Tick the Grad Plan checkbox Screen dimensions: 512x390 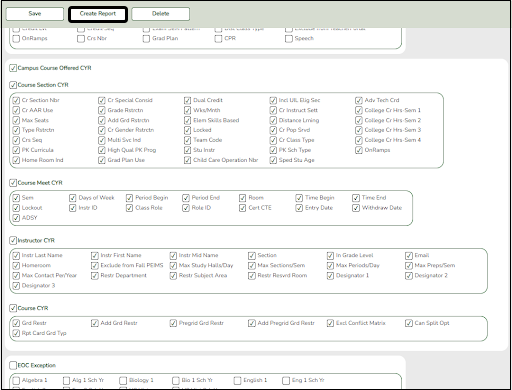click(146, 39)
